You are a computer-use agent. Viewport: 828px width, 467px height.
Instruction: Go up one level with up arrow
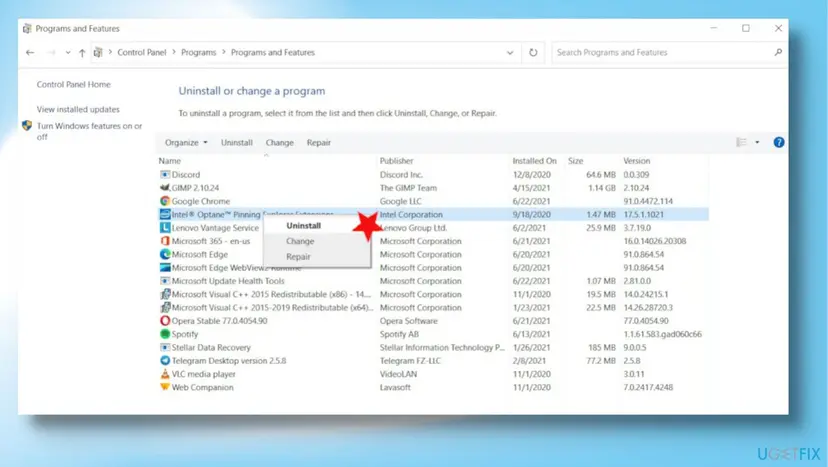point(82,52)
